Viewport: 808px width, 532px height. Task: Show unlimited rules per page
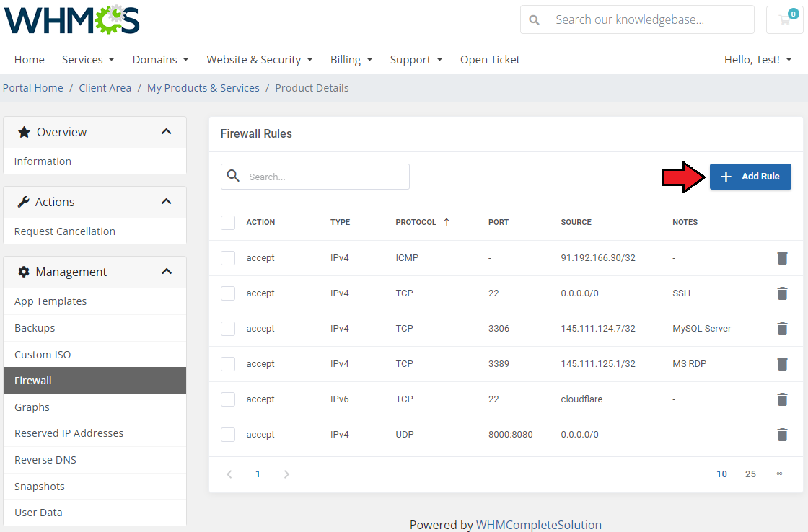coord(779,474)
